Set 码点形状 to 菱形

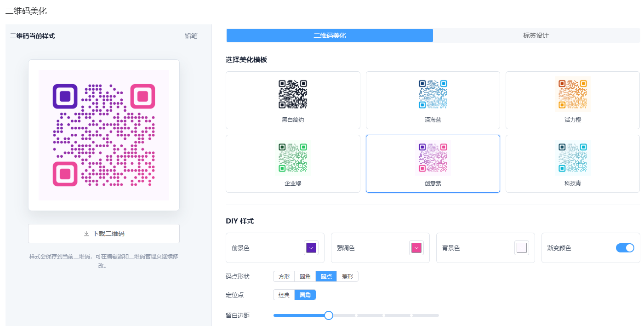point(348,276)
